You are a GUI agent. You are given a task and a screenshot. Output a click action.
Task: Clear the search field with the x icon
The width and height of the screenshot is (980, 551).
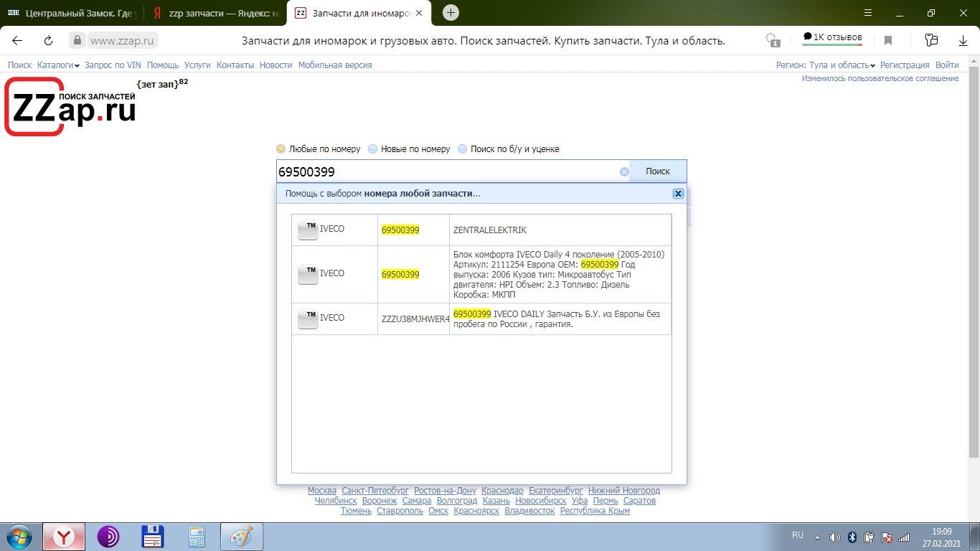(624, 171)
